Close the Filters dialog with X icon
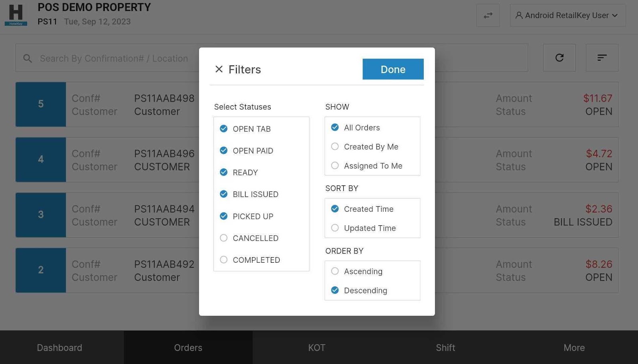 click(x=219, y=69)
